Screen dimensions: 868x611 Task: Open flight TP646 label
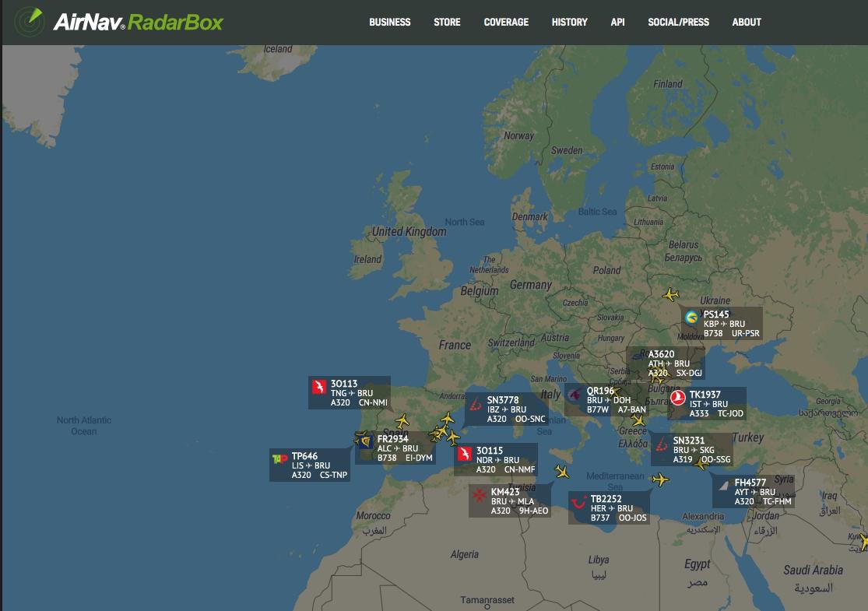(x=310, y=465)
